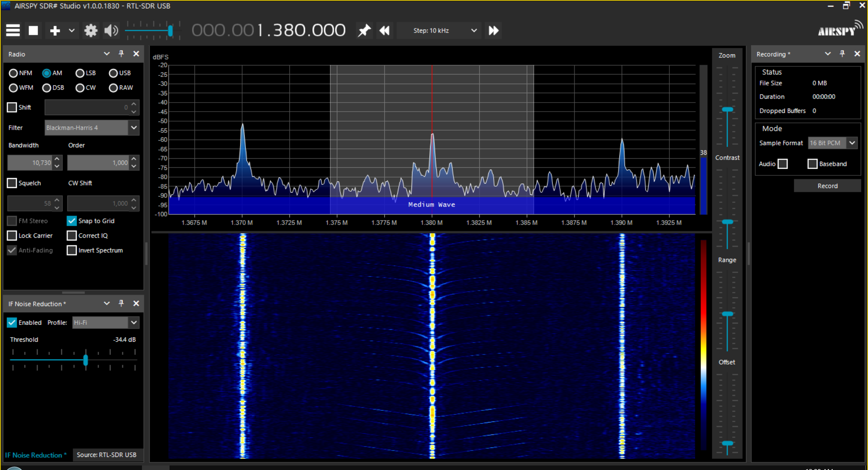Disable noise reduction via Enabled checkbox
868x470 pixels.
(x=12, y=323)
